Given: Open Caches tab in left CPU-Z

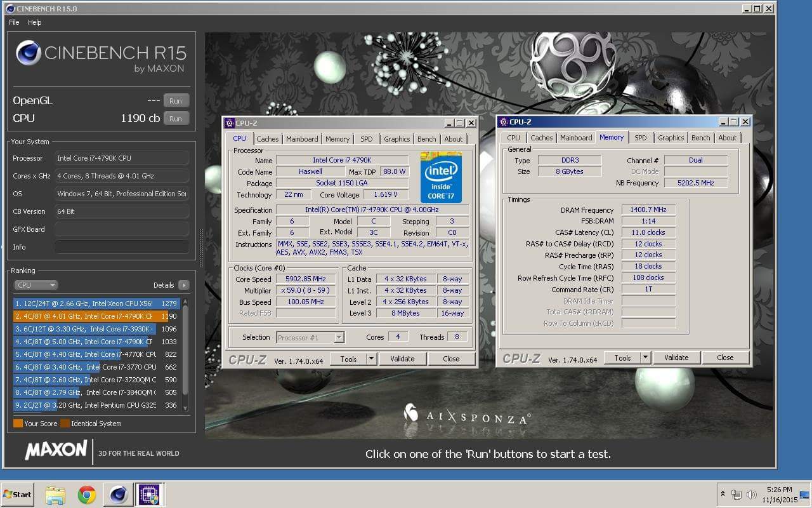Looking at the screenshot, I should [x=267, y=139].
